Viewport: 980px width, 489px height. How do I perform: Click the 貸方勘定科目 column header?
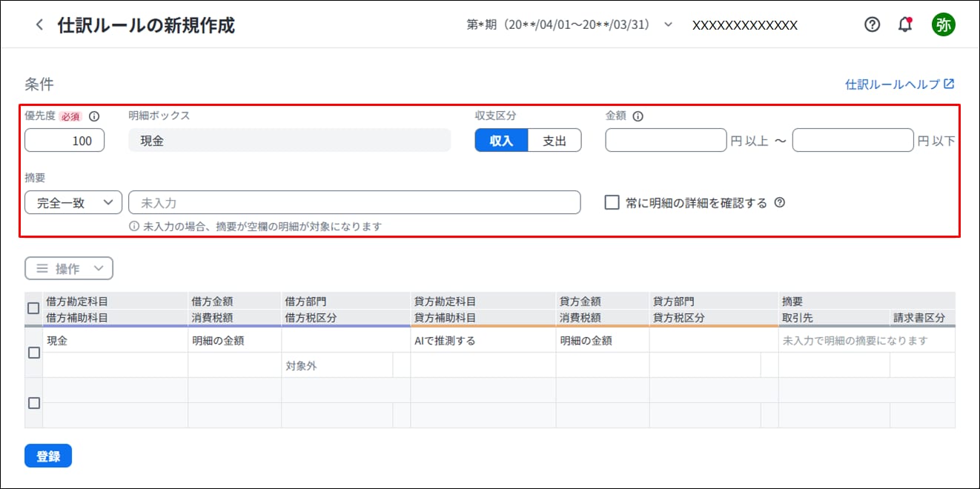[483, 302]
